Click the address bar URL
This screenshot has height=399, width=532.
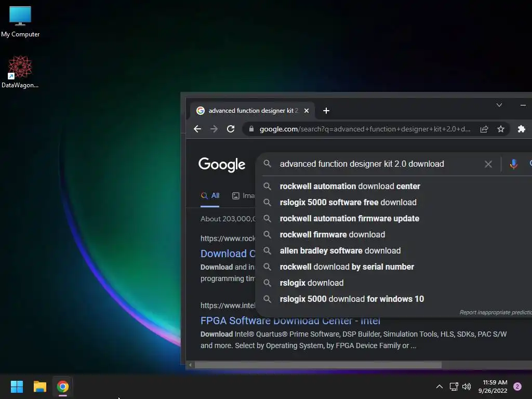tap(365, 129)
